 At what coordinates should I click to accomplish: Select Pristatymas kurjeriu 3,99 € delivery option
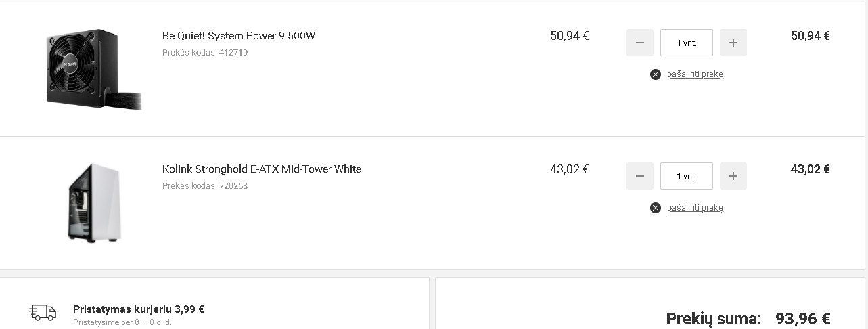(x=139, y=309)
